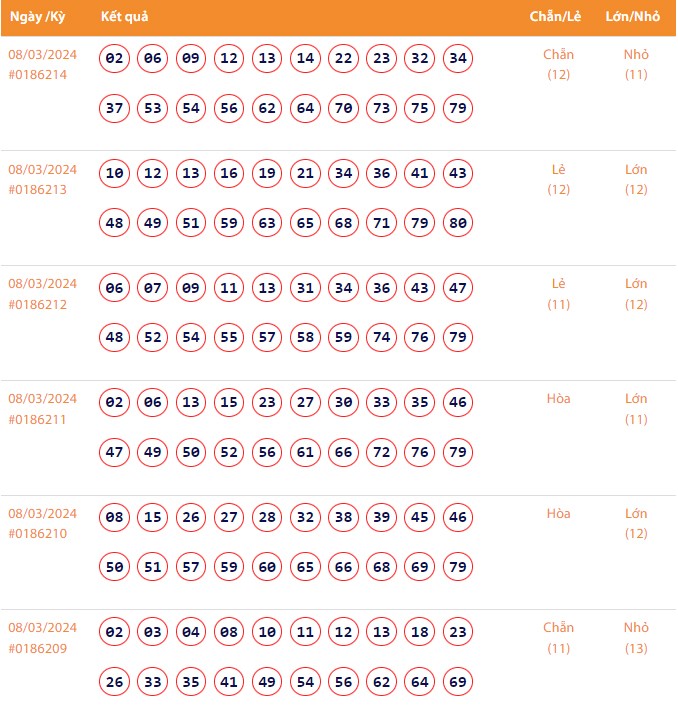Click the draw ID #0186211
The height and width of the screenshot is (715, 678).
point(38,419)
